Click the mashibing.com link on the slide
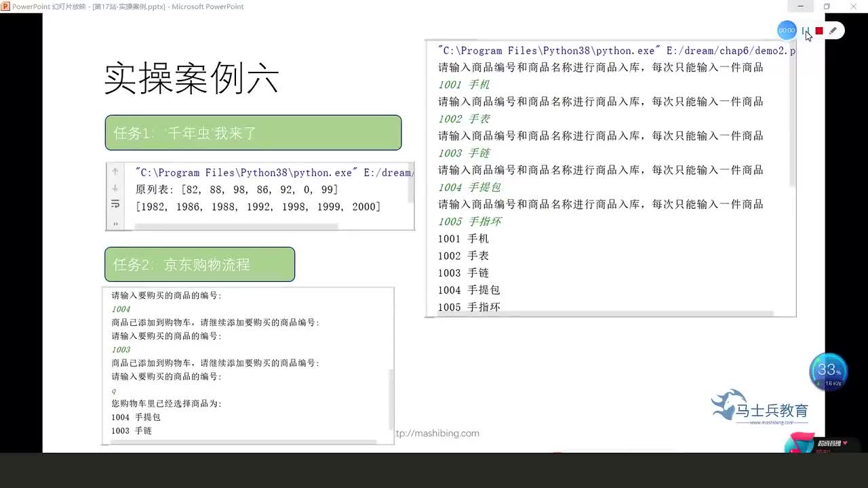 [437, 433]
